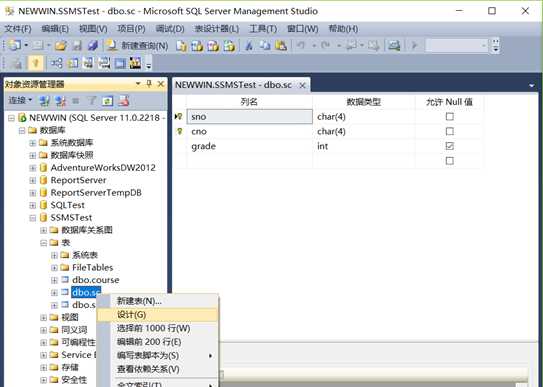Expand the SQLTest database node

click(33, 205)
